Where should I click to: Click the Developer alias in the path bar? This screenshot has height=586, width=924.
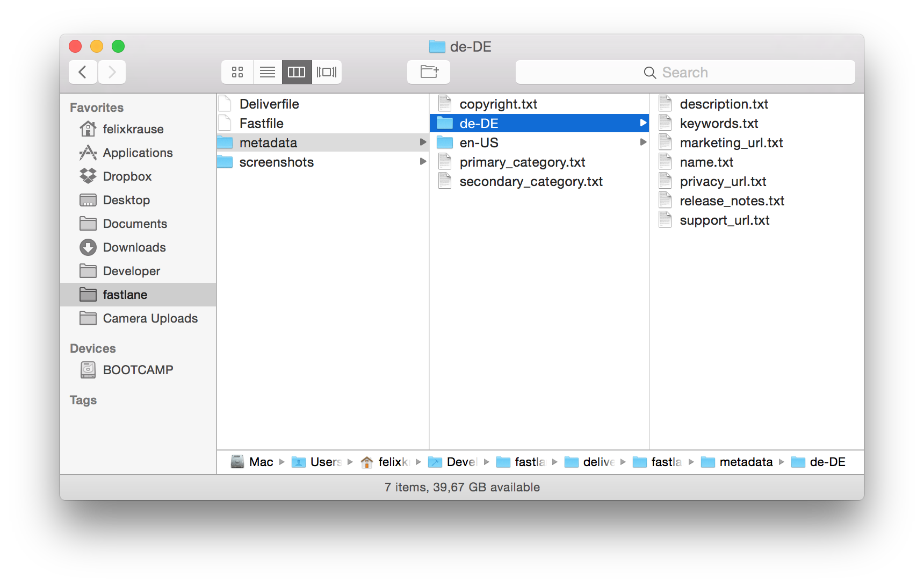[453, 462]
